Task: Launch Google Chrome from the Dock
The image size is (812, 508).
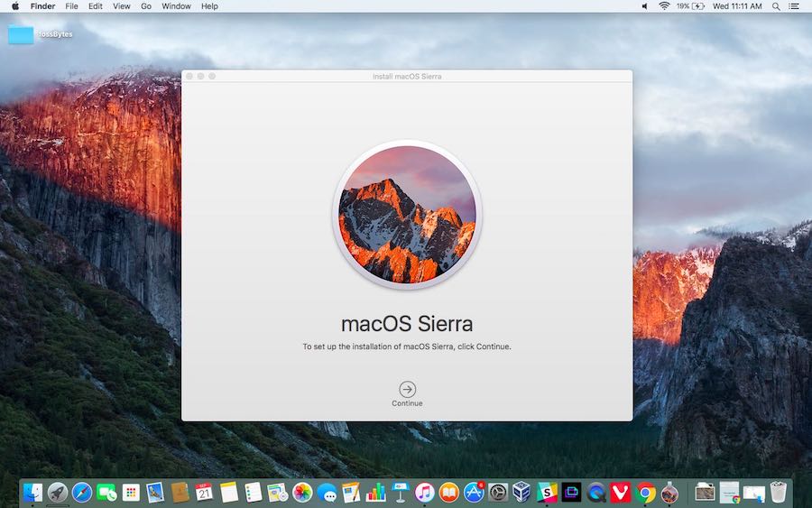Action: click(645, 492)
